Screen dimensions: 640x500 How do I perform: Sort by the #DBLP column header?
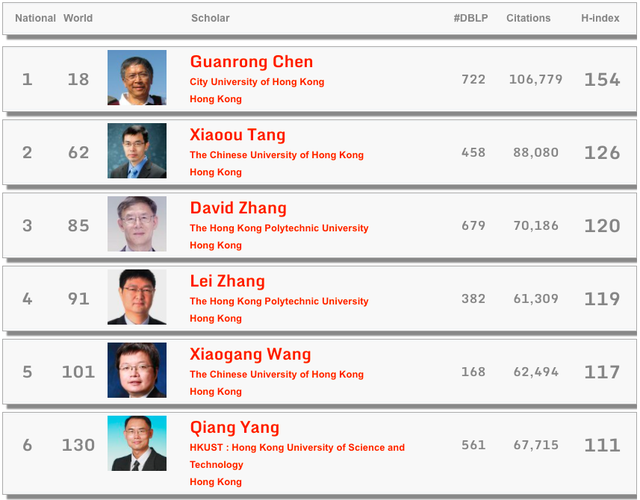tap(471, 18)
